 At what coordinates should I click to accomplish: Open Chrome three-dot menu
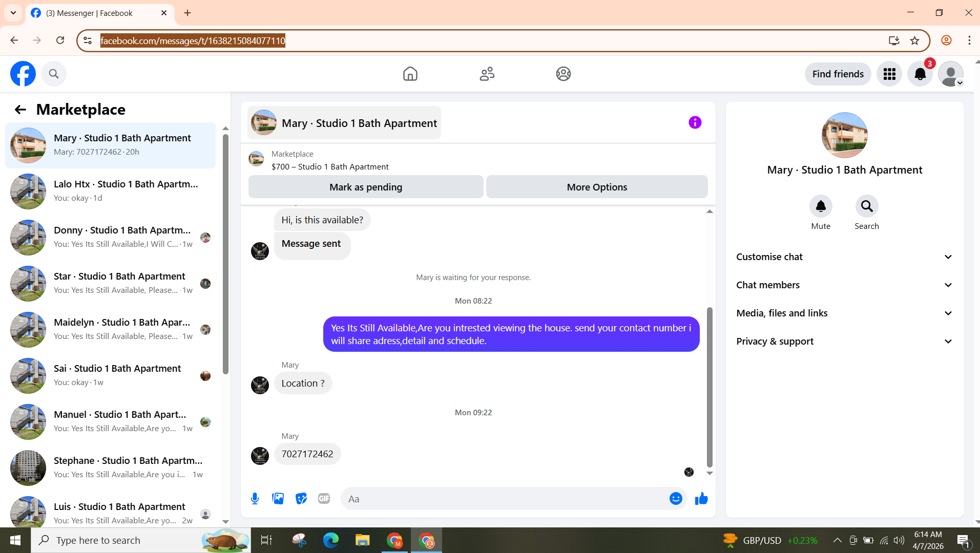click(x=969, y=40)
